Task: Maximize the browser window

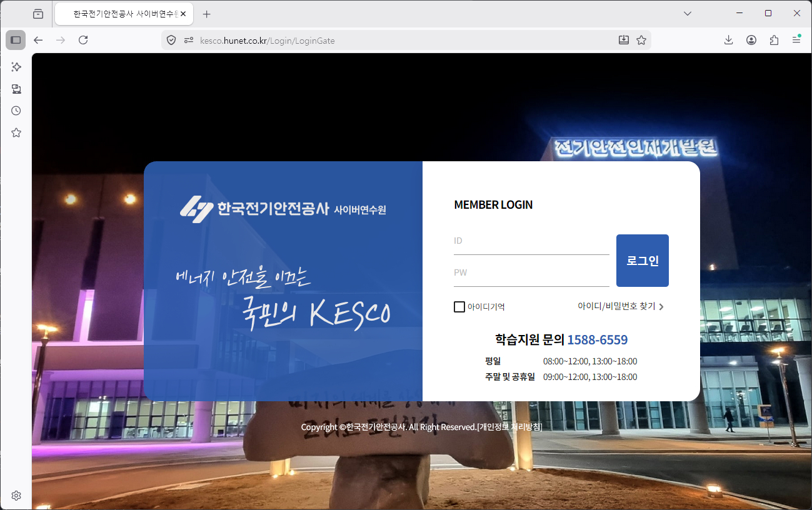Action: (x=768, y=13)
